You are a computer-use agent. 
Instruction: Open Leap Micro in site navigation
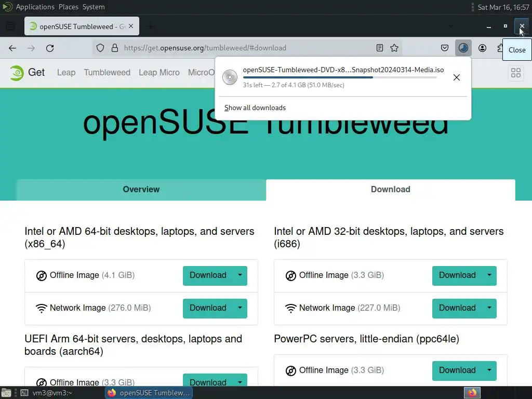tap(159, 73)
